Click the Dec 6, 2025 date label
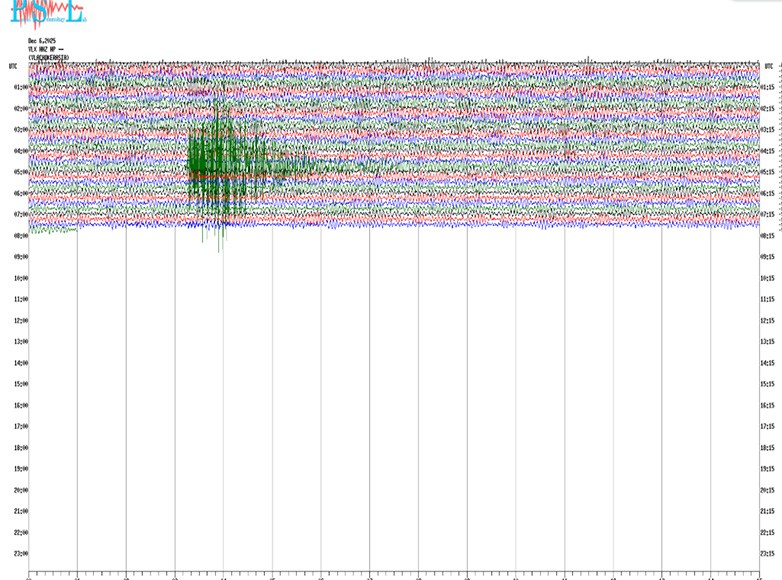 coord(42,41)
